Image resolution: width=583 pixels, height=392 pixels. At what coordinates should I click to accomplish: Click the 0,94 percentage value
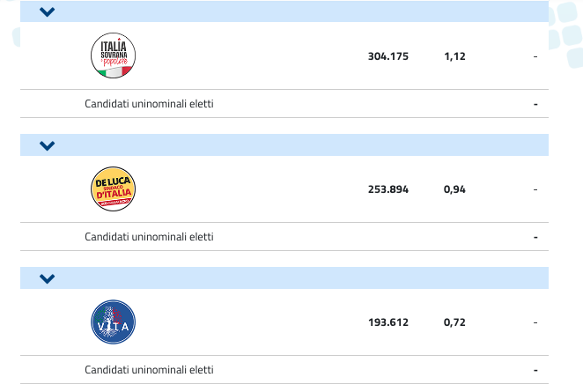454,189
